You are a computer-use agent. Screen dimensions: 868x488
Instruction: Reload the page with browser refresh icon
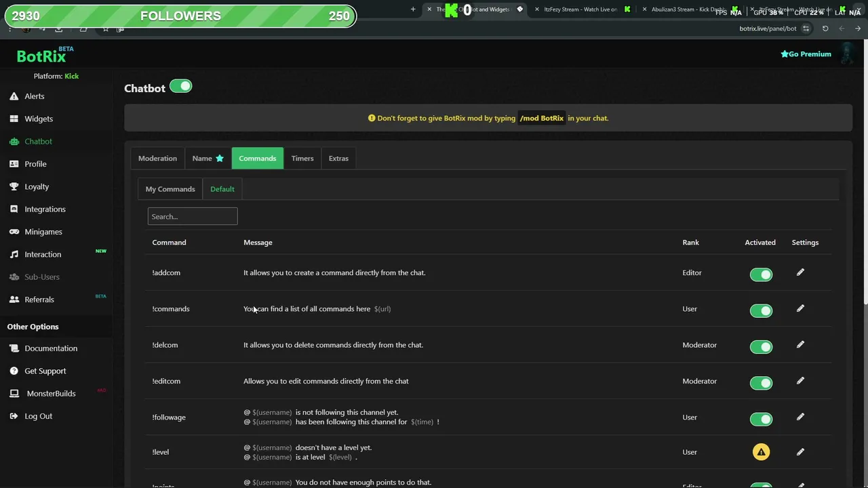point(825,28)
